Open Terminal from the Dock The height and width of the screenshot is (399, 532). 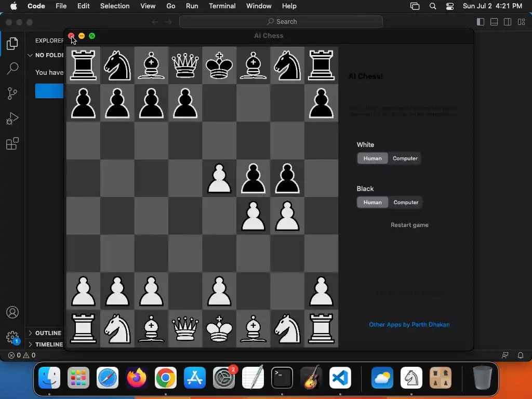point(282,378)
